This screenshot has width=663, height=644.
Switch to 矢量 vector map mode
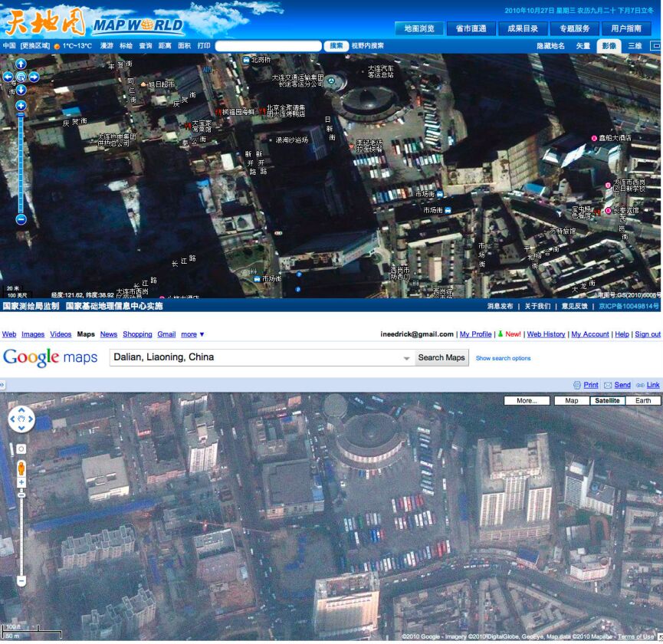click(583, 46)
